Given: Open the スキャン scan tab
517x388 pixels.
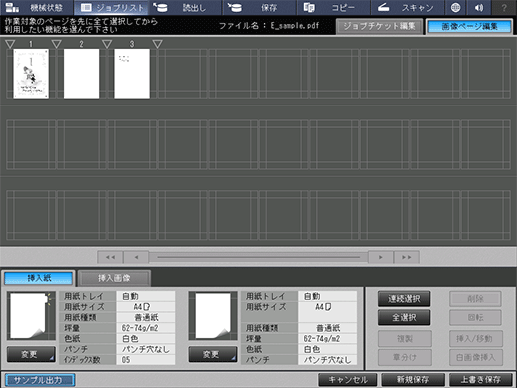Looking at the screenshot, I should click(x=407, y=7).
